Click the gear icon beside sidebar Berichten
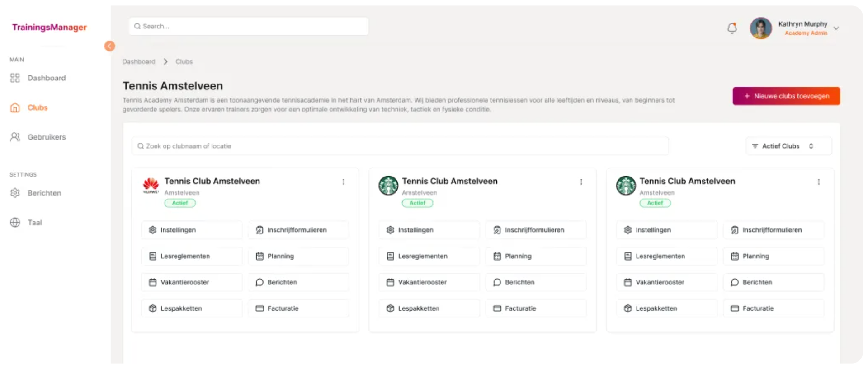Viewport: 868px width, 373px height. tap(15, 193)
